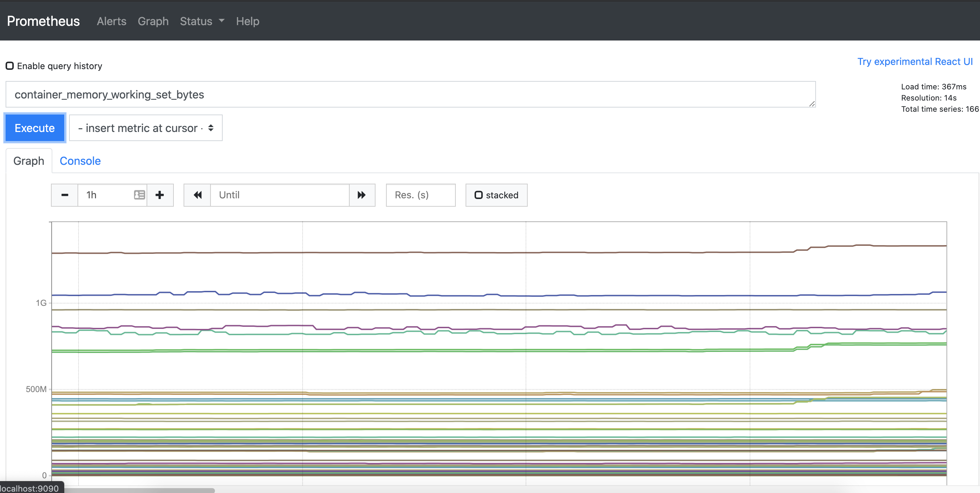Click the Resolution input field

pyautogui.click(x=420, y=195)
